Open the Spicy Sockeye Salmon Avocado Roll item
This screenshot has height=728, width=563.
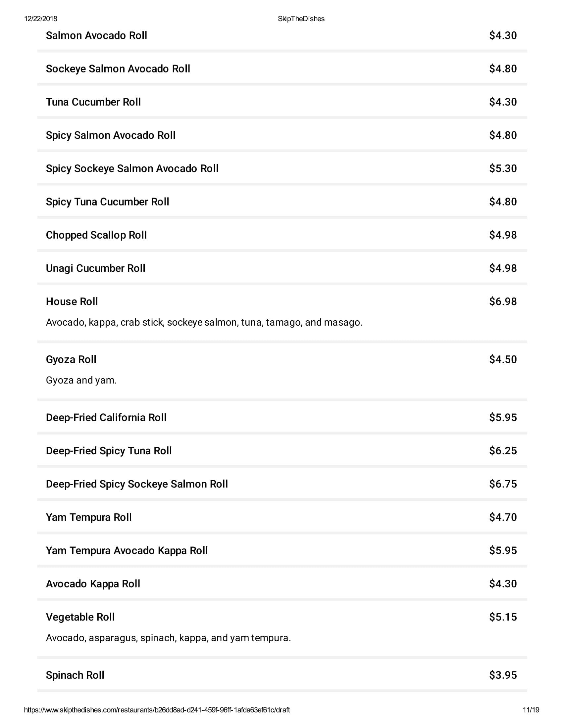[x=132, y=169]
